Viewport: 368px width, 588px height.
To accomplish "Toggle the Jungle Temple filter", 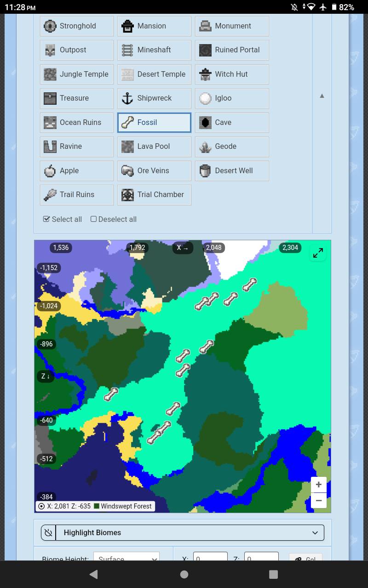I will (76, 74).
